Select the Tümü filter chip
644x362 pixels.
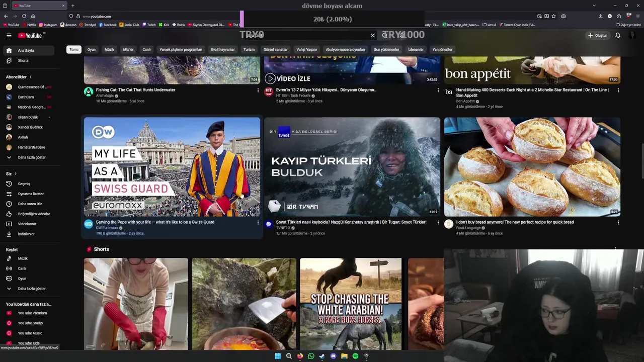[x=74, y=50]
